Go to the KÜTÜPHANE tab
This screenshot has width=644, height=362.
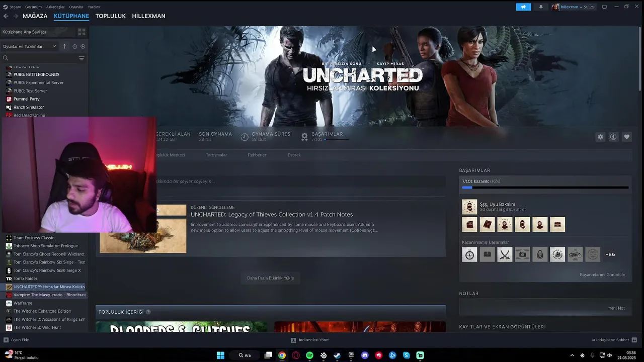(x=71, y=16)
